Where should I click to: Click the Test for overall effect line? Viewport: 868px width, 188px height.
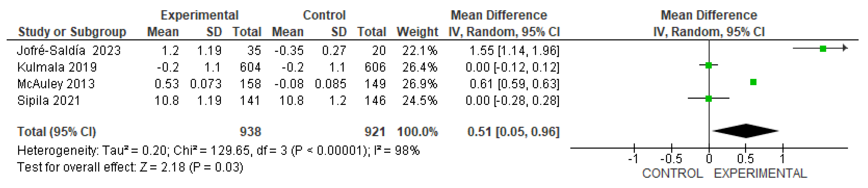pyautogui.click(x=130, y=167)
